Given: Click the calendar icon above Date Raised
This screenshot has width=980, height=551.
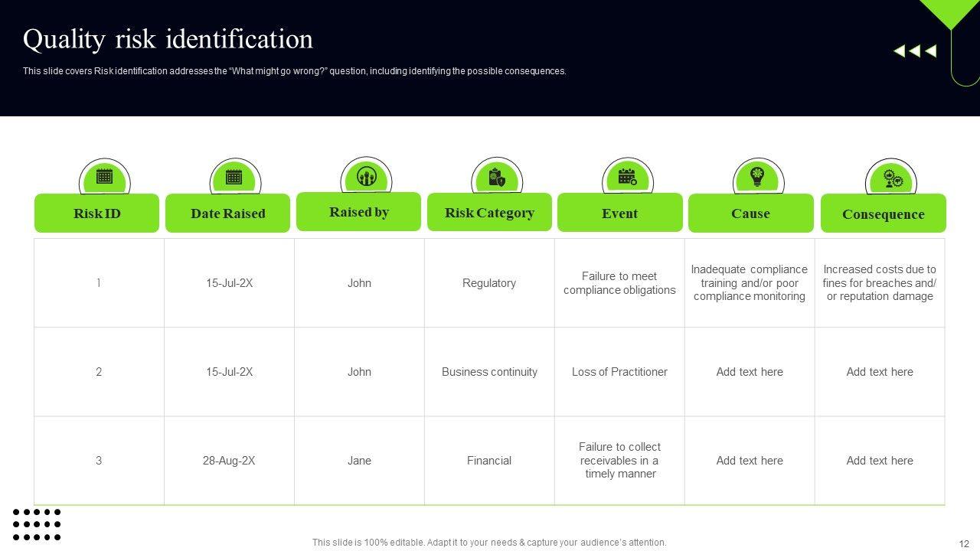Looking at the screenshot, I should click(x=234, y=178).
